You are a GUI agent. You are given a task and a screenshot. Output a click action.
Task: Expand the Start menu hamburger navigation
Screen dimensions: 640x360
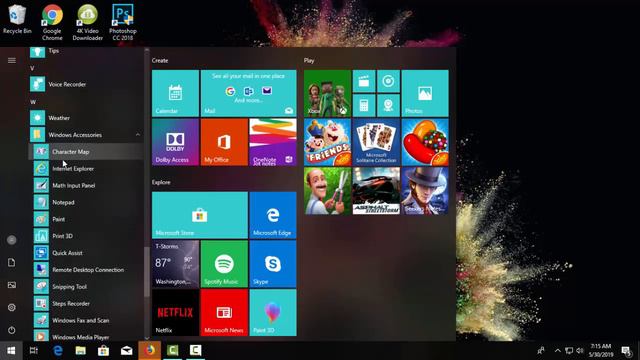click(11, 60)
